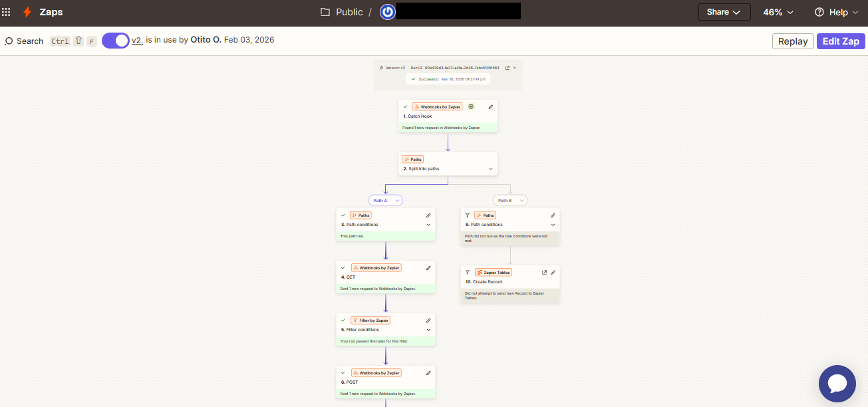
Task: Click "This path ran." status message
Action: (x=353, y=236)
